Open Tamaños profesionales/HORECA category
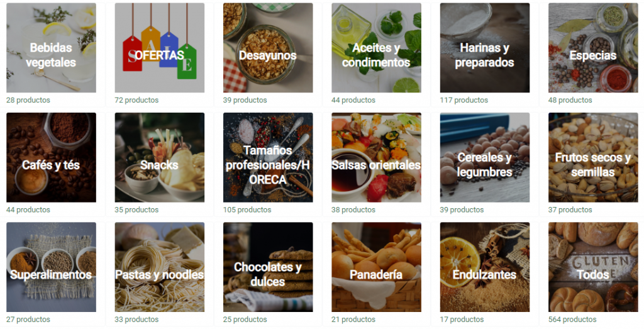This screenshot has height=329, width=644. click(x=268, y=157)
